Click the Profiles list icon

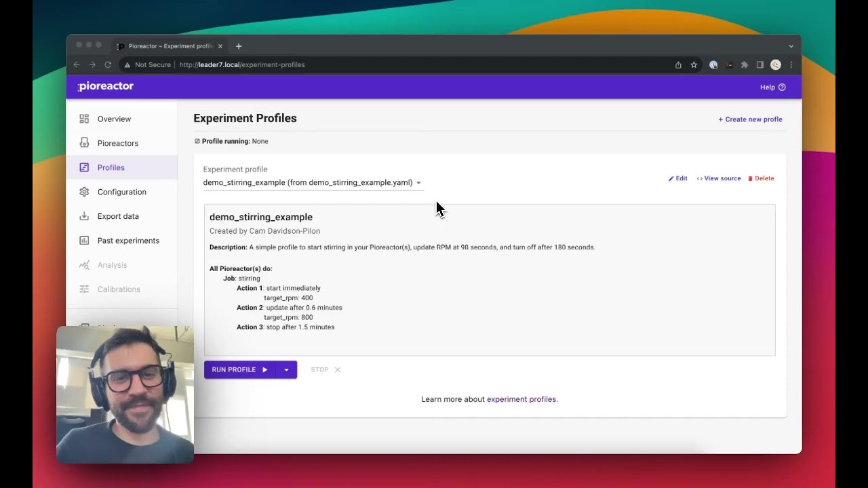(x=84, y=167)
